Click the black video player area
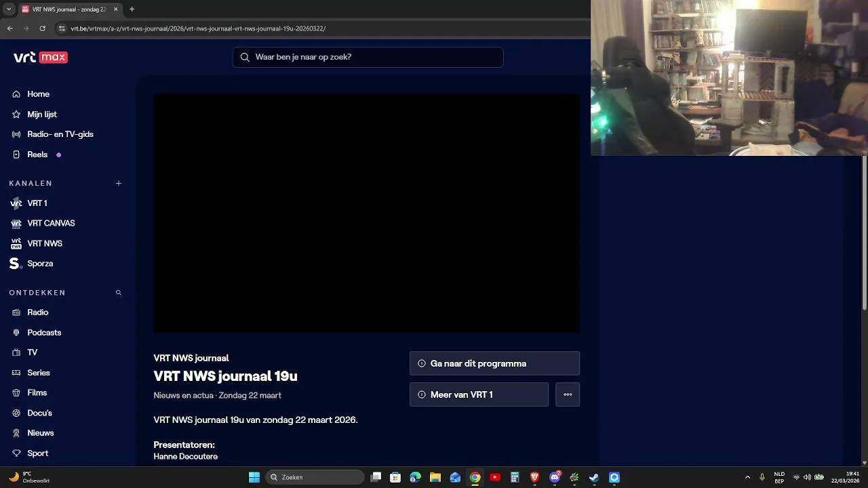This screenshot has width=868, height=488. 366,213
